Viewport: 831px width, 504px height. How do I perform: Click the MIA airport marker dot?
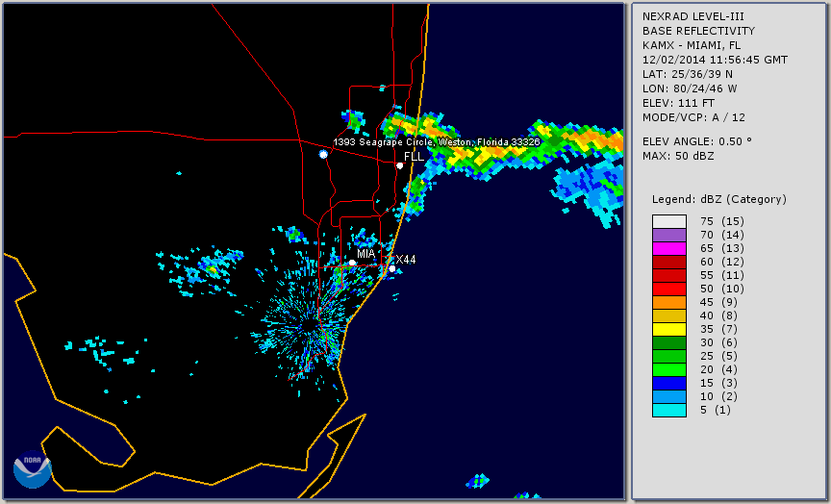pyautogui.click(x=352, y=263)
